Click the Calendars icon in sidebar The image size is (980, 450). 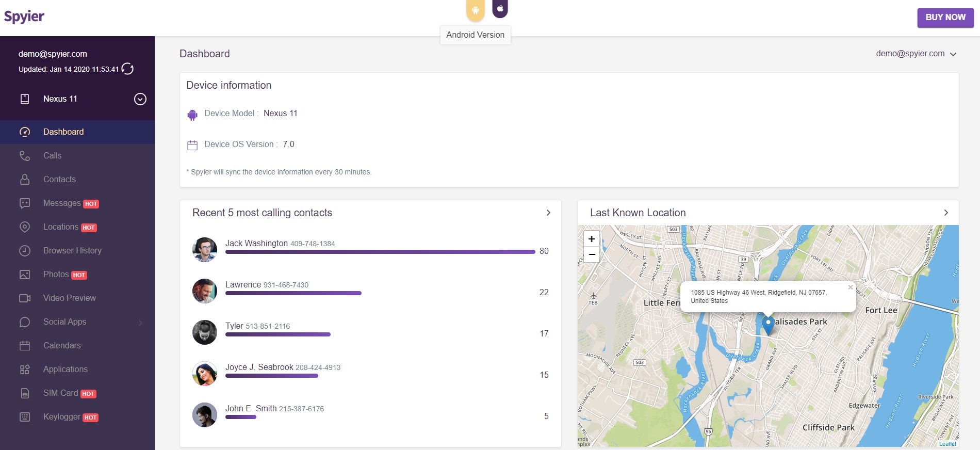[25, 346]
